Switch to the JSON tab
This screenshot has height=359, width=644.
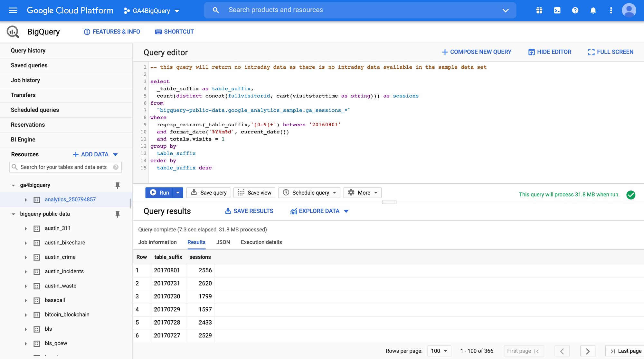coord(223,242)
